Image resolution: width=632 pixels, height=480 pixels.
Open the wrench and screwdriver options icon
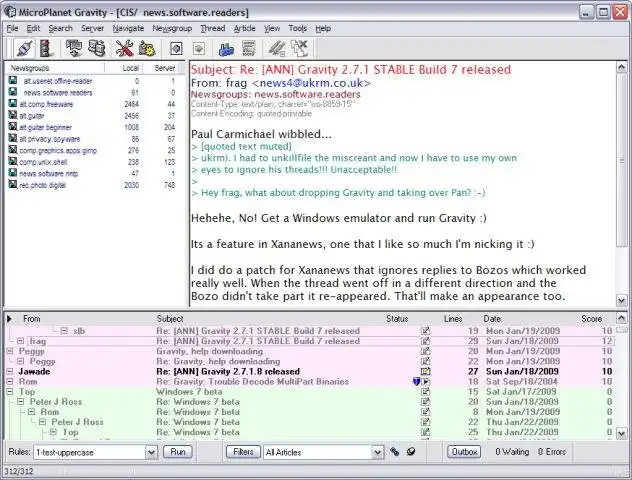[125, 49]
